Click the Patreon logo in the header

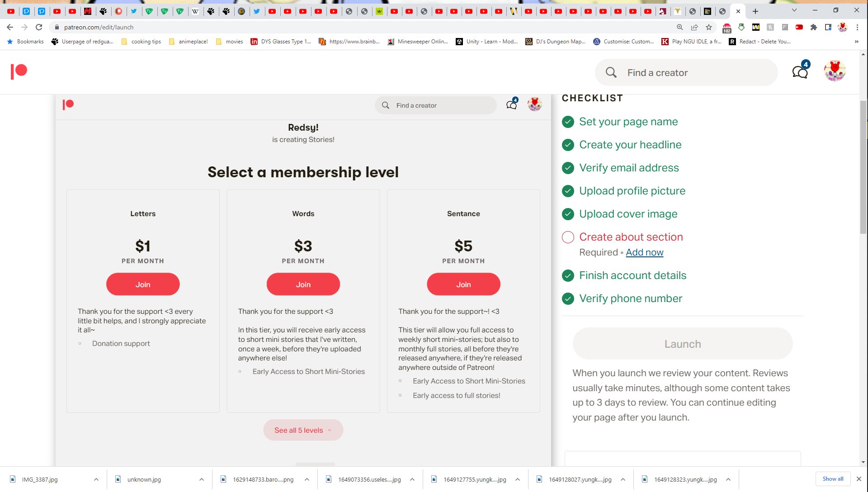tap(19, 71)
